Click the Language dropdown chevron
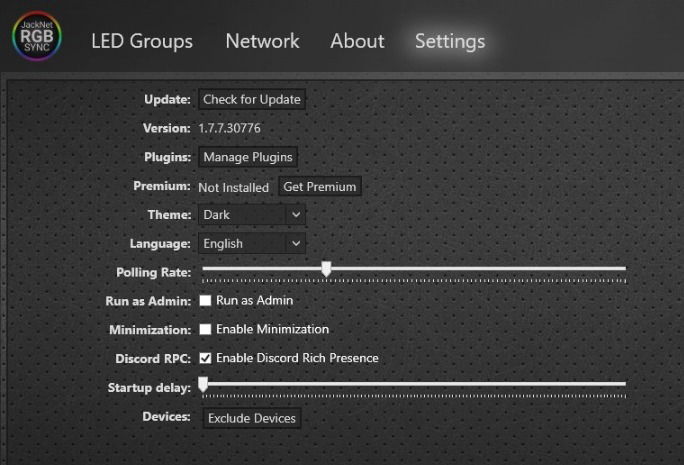 [x=295, y=243]
